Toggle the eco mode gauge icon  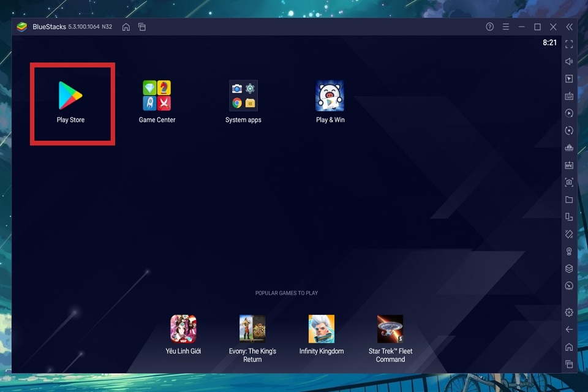pos(569,286)
